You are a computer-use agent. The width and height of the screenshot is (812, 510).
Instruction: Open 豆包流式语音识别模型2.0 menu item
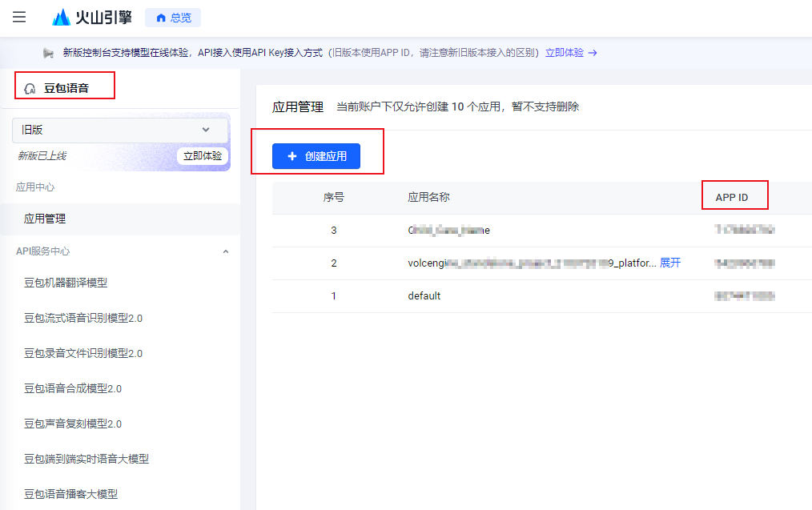pyautogui.click(x=83, y=318)
